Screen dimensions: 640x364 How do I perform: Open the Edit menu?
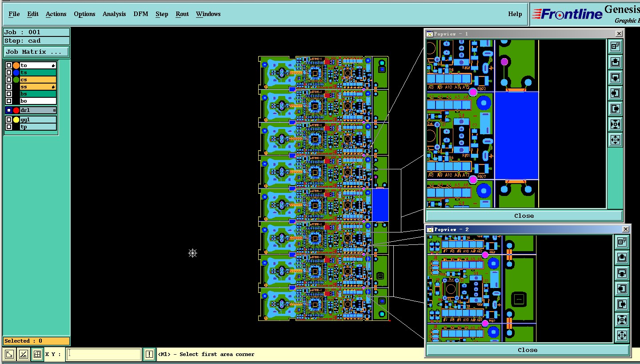click(x=33, y=14)
